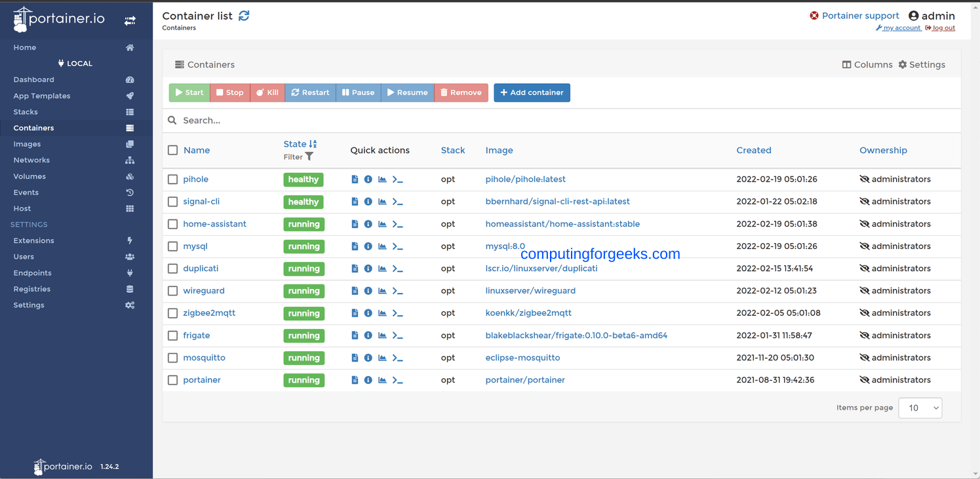Refresh the container list
The height and width of the screenshot is (479, 980).
coord(244,15)
